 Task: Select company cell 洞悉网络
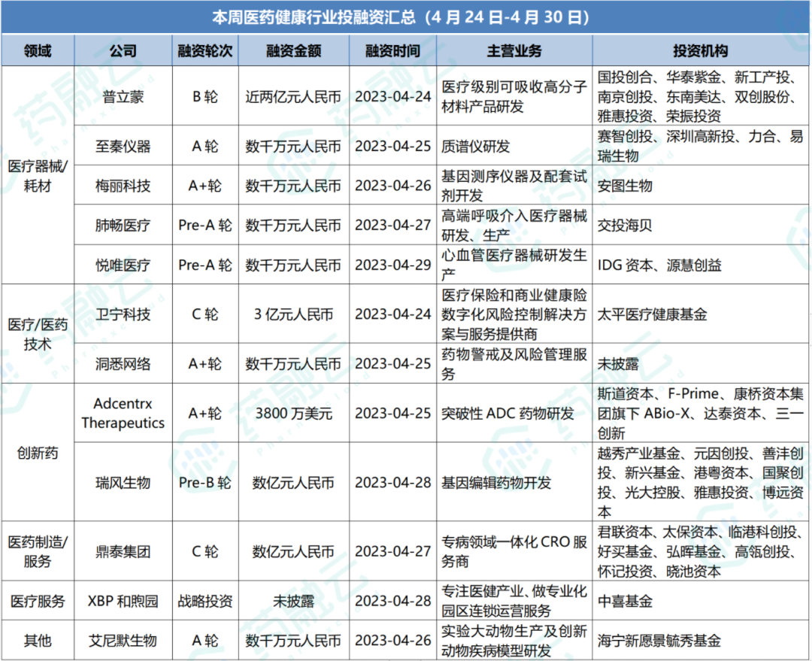click(x=123, y=364)
